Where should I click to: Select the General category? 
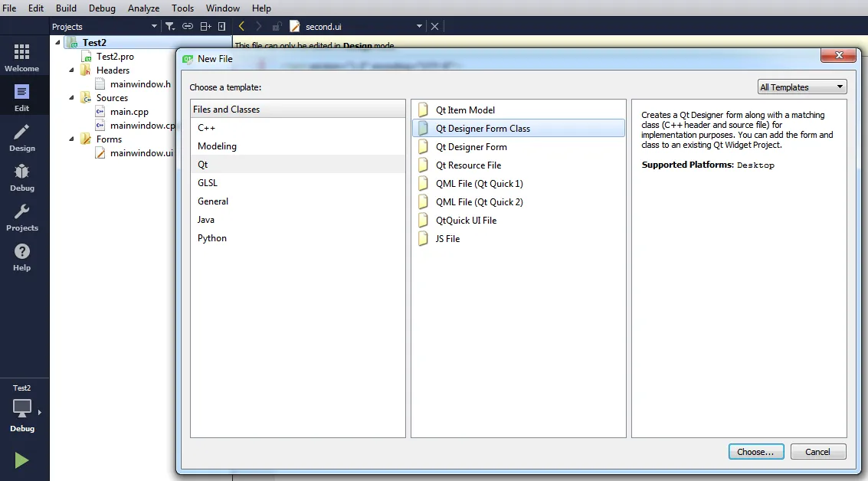tap(298, 201)
